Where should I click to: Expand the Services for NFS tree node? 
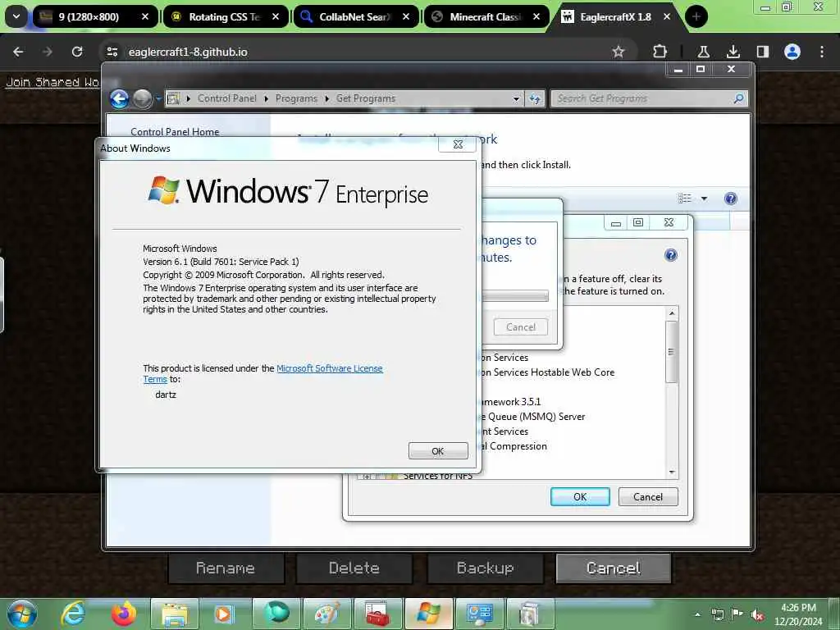click(x=367, y=476)
